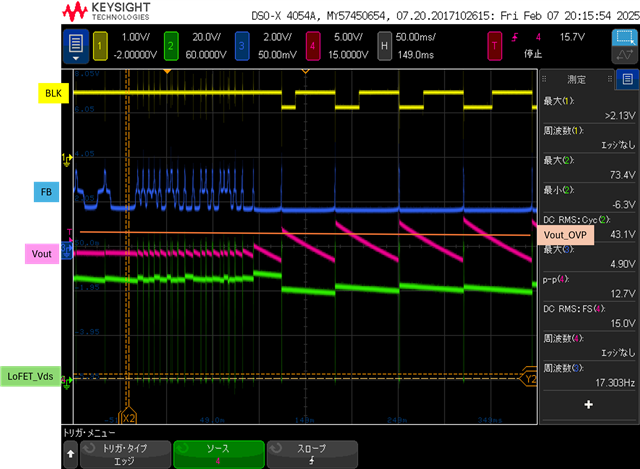Click channel 4 offset 15.0000V value

348,55
